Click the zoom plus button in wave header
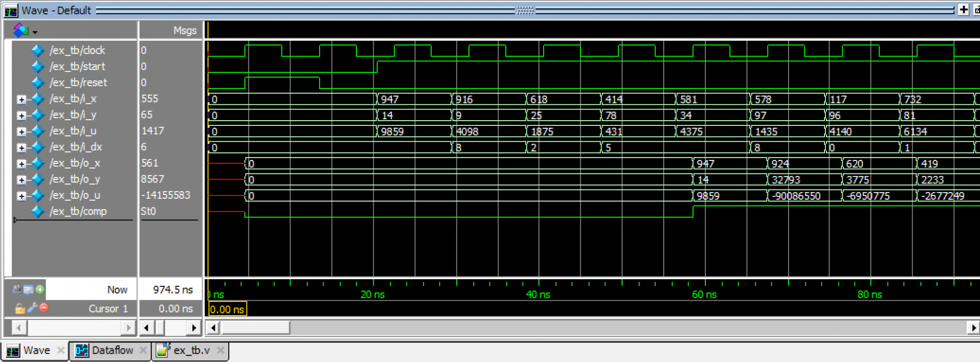980x362 pixels. coord(963,10)
